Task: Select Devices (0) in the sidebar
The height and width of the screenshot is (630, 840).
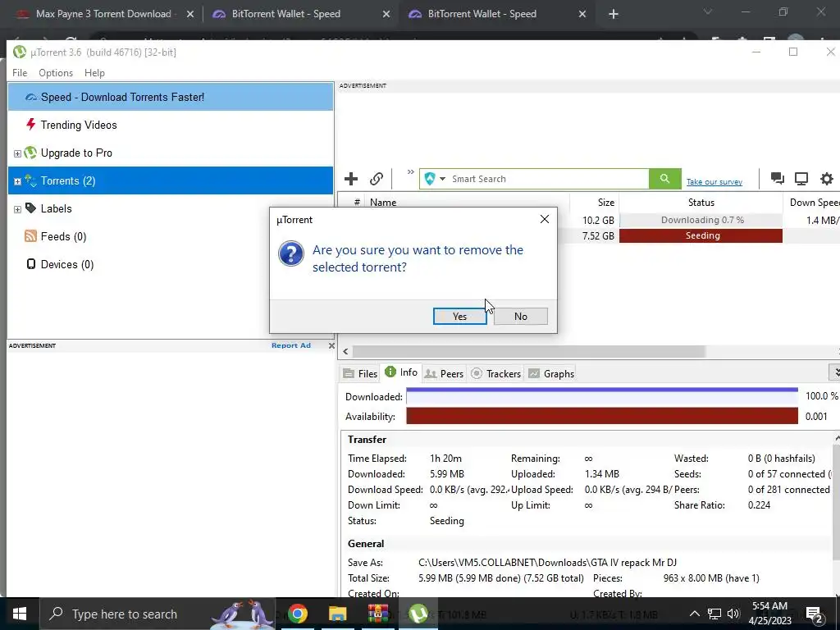Action: pyautogui.click(x=171, y=264)
